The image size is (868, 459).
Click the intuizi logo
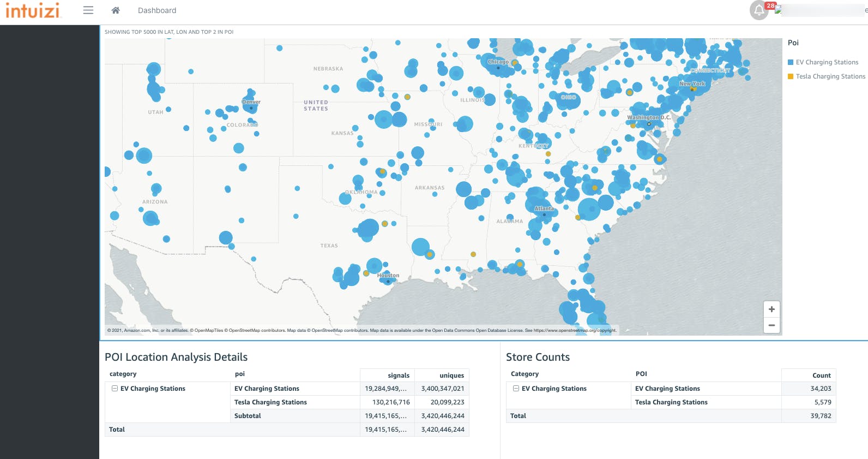point(33,10)
